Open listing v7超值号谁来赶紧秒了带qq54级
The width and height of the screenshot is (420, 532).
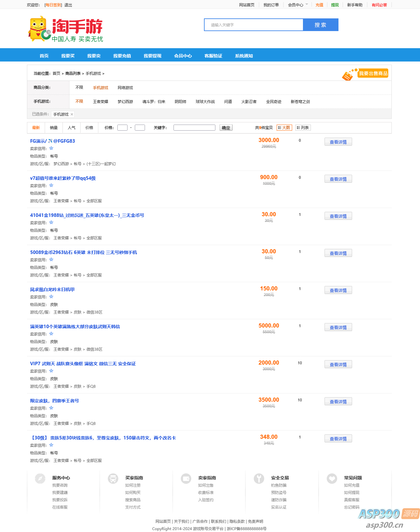63,178
